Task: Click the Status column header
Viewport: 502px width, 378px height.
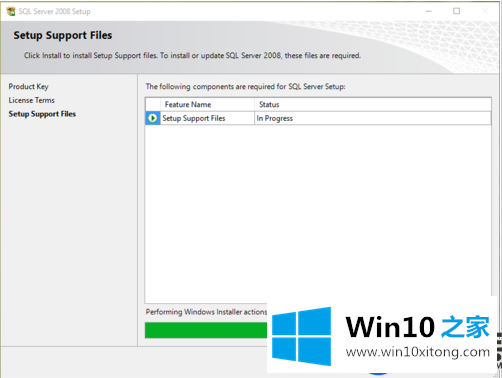Action: point(373,105)
